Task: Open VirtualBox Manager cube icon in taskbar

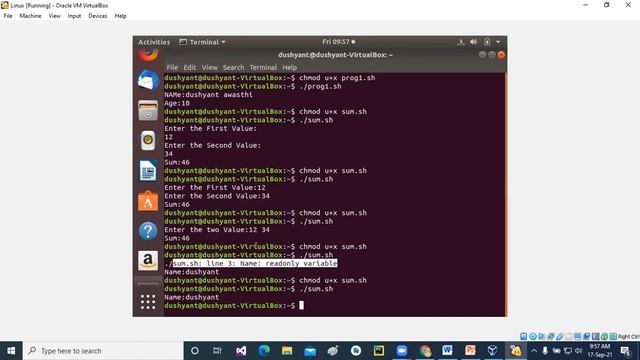Action: [x=493, y=351]
